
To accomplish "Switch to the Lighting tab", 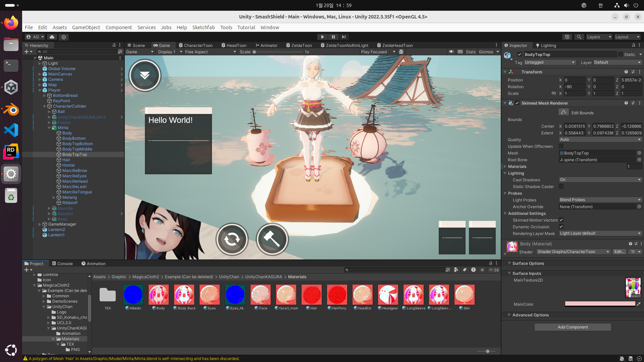I will [x=546, y=45].
